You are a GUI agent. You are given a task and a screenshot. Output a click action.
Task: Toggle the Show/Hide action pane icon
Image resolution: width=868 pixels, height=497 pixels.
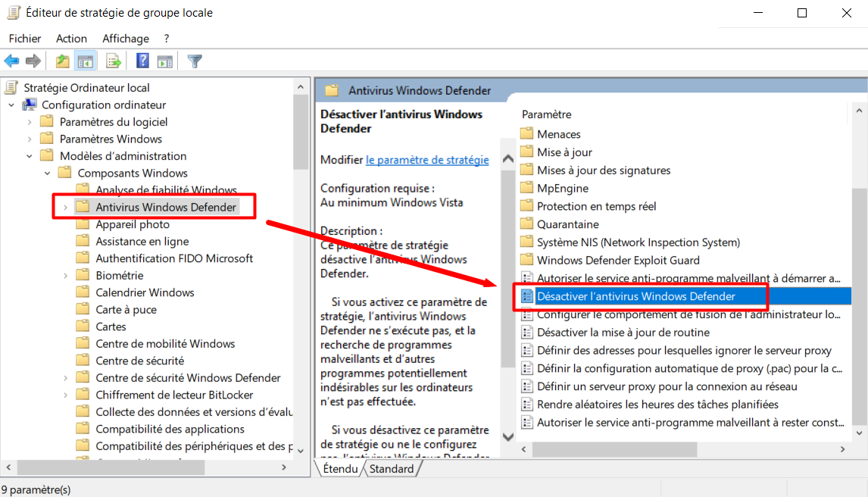click(x=165, y=61)
